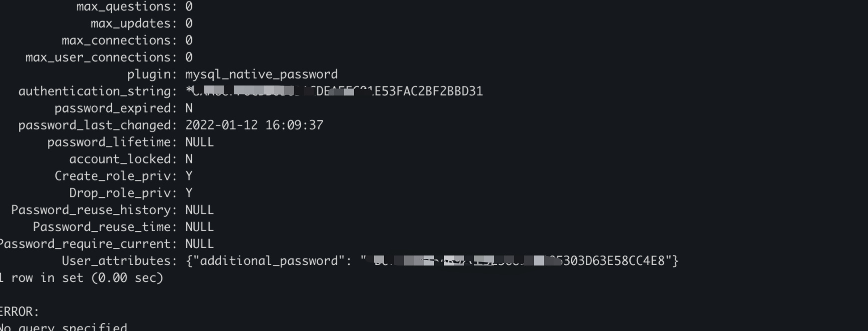The height and width of the screenshot is (331, 868).
Task: Click the visible end of the authentication hash
Action: tap(429, 91)
